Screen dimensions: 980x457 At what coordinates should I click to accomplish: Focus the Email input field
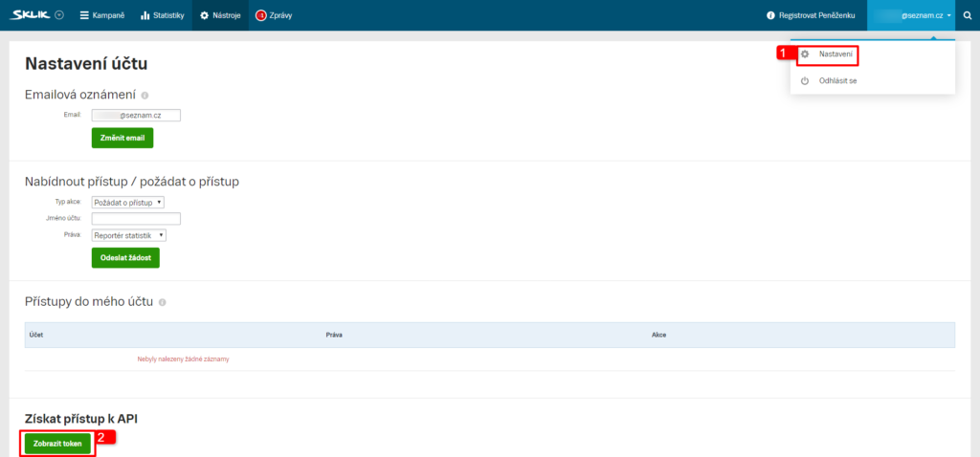pyautogui.click(x=136, y=116)
